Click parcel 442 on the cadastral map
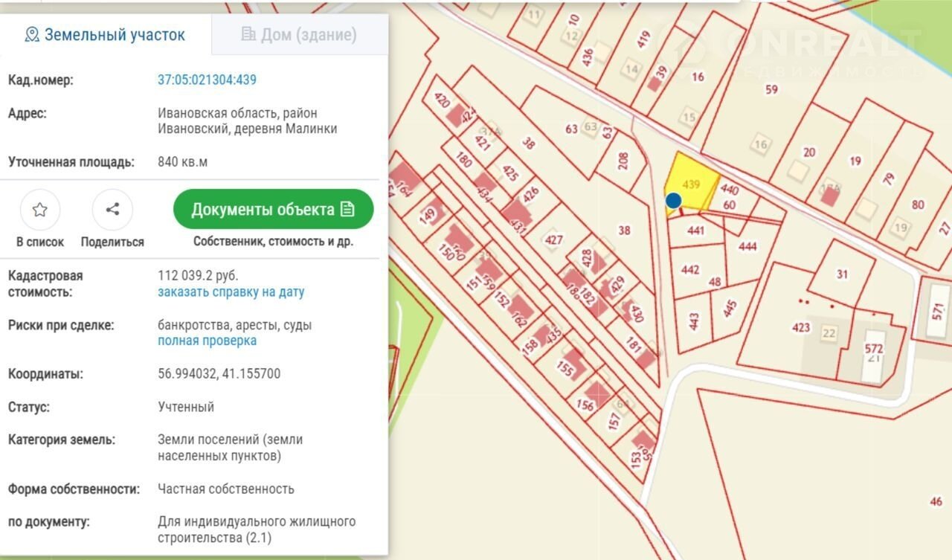Screen dimensions: 952x560 point(689,271)
